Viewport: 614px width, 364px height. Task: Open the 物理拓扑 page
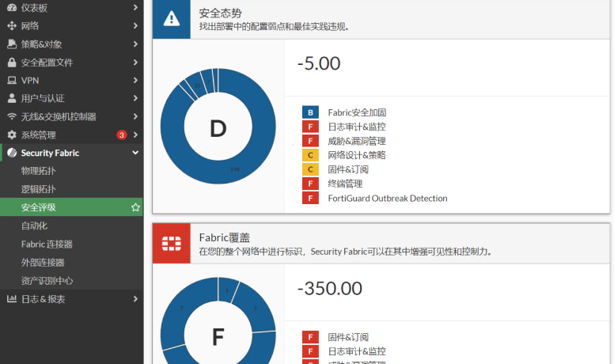[x=39, y=171]
